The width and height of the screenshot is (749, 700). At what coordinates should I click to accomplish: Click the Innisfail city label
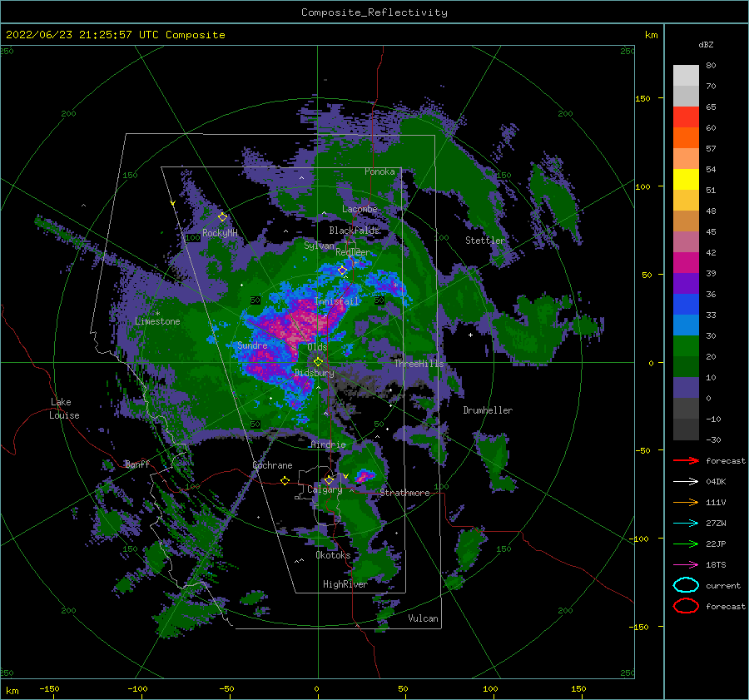pyautogui.click(x=336, y=301)
